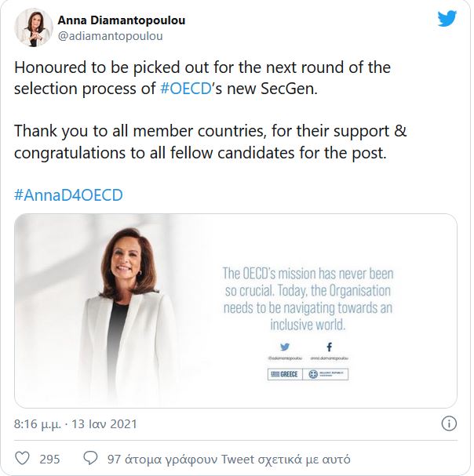474x476 pixels.
Task: Open the #OECD hashtag link
Action: click(x=185, y=89)
